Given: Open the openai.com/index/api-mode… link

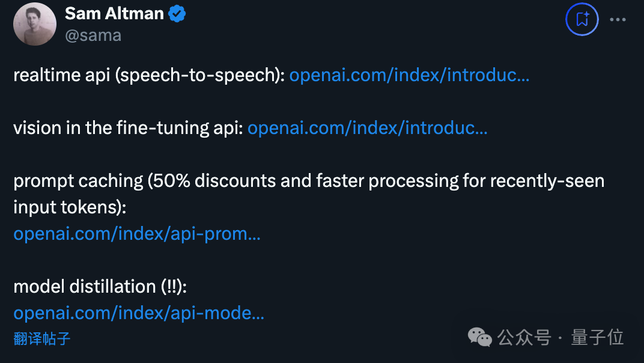Looking at the screenshot, I should (139, 313).
